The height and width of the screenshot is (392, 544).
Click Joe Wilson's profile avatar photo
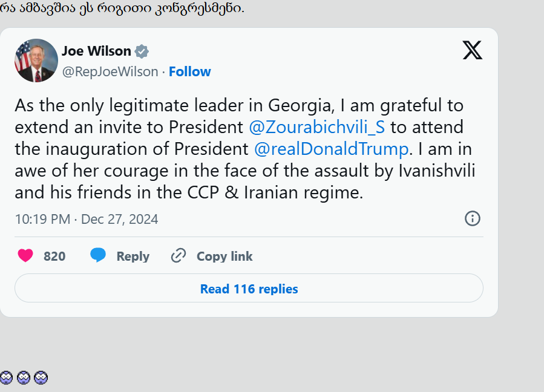click(x=36, y=60)
